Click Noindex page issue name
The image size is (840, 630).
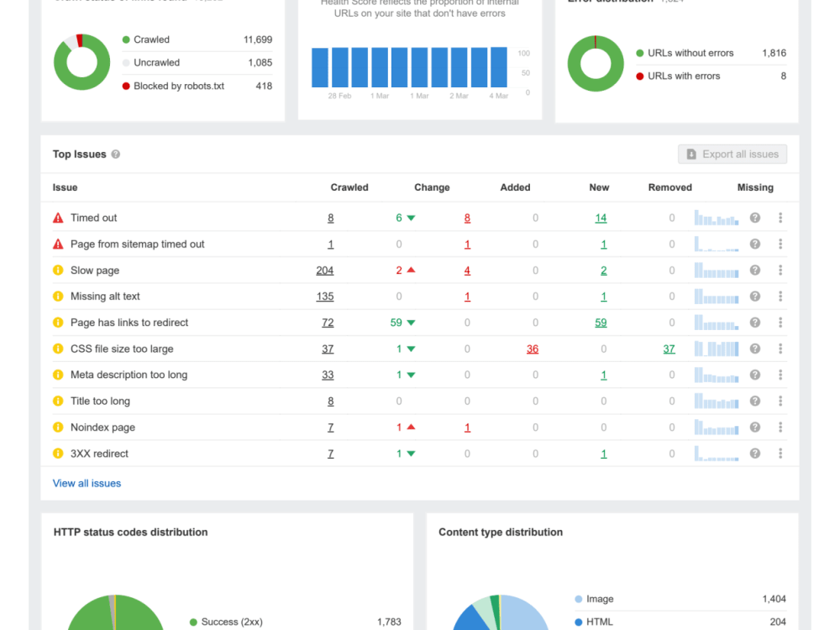click(102, 428)
